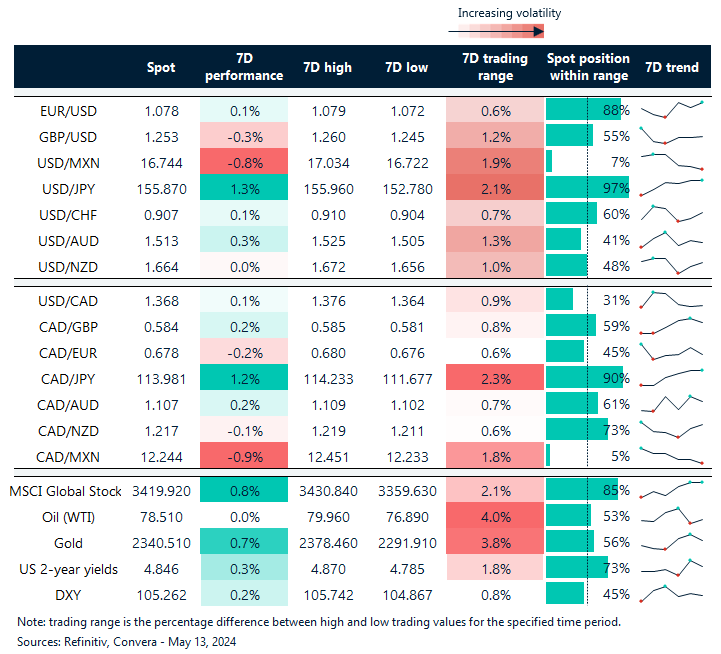
Task: Select the CAD/MXN 7D trend sparkline
Action: [671, 455]
